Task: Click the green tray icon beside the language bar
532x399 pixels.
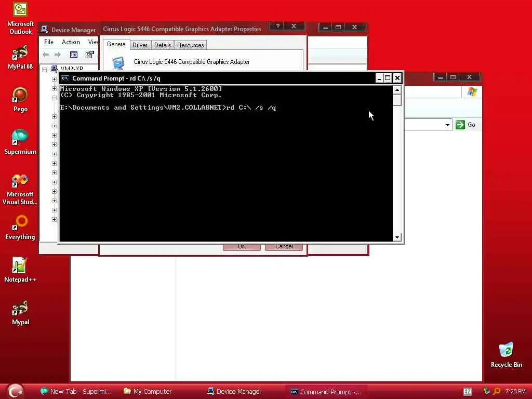Action: (x=487, y=391)
